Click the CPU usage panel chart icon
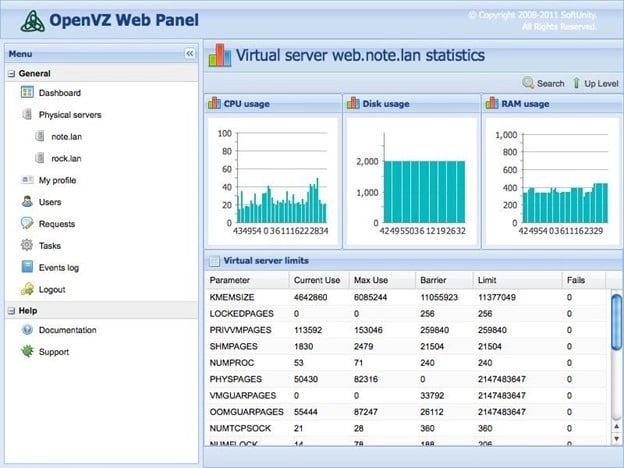Image resolution: width=624 pixels, height=468 pixels. click(214, 103)
